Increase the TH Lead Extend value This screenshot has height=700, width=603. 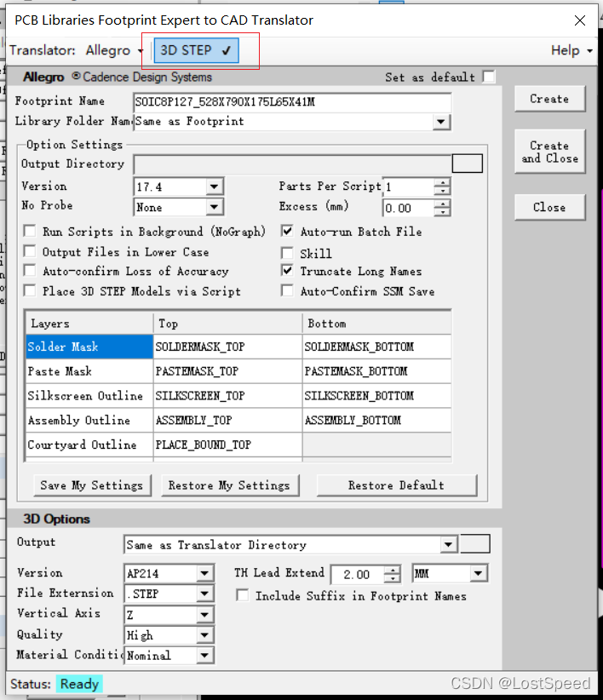pyautogui.click(x=392, y=570)
